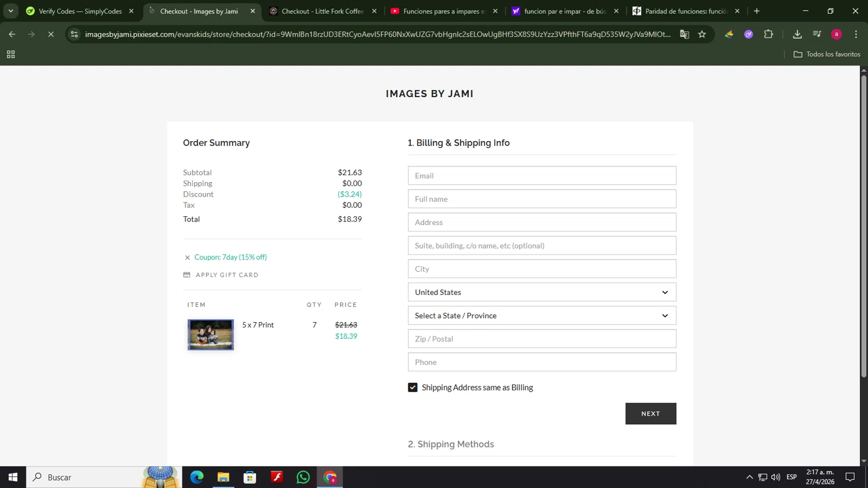
Task: Click the Address input field
Action: (x=542, y=222)
